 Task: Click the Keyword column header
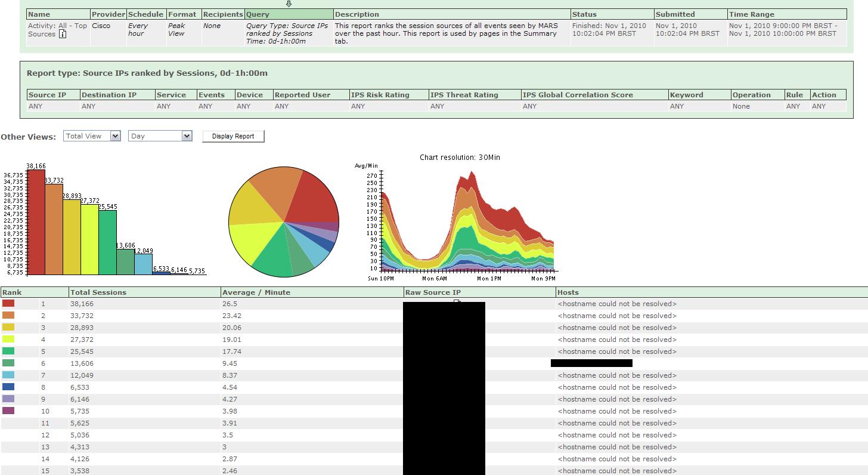[x=699, y=95]
